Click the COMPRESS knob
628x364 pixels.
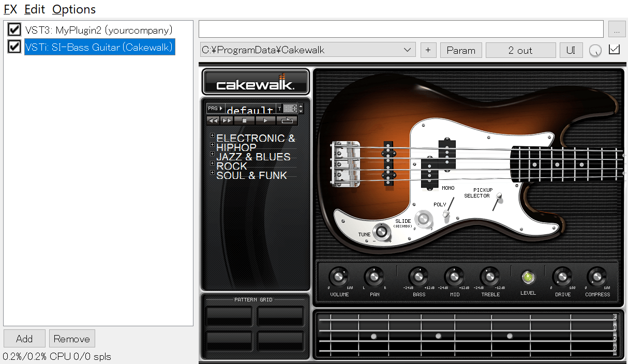[x=597, y=277]
